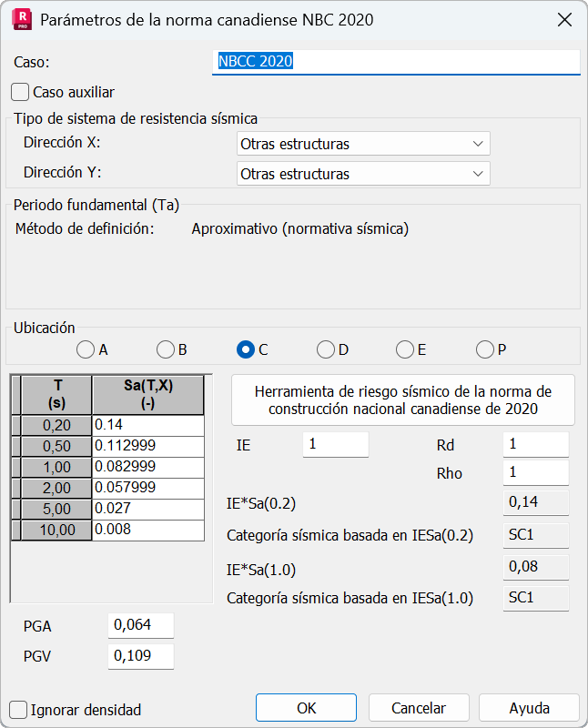Select the Sa cell with value 0.14
Viewport: 588px width, 728px height.
tap(148, 425)
